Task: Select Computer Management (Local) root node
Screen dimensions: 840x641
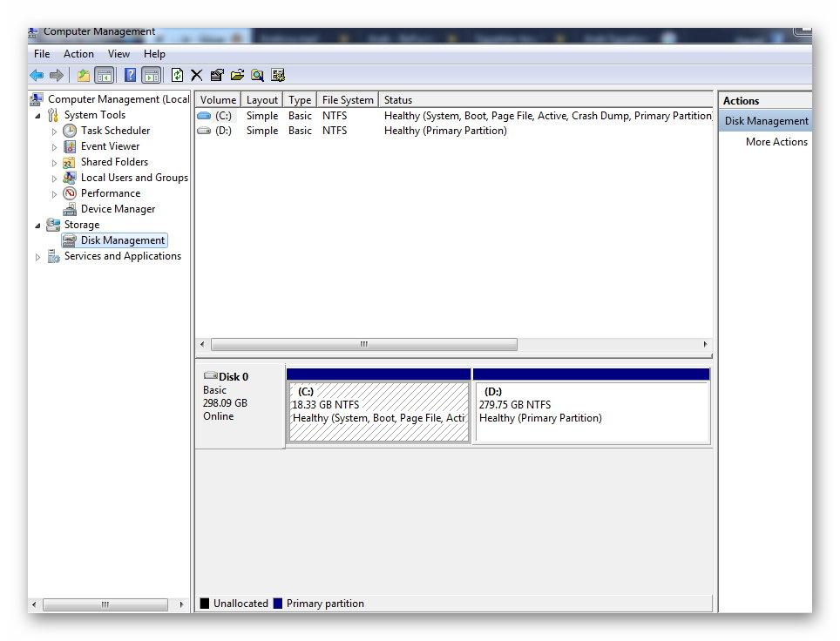Action: (x=119, y=99)
